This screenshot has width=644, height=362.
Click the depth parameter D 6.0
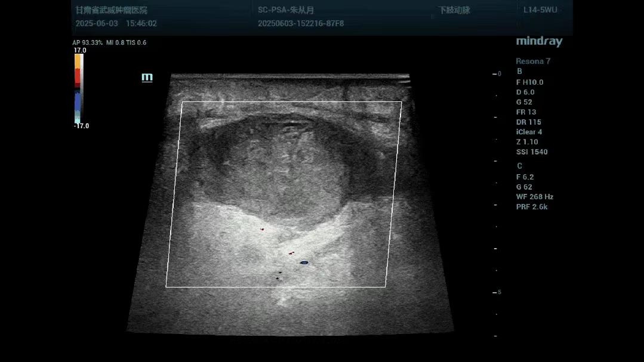pos(525,92)
